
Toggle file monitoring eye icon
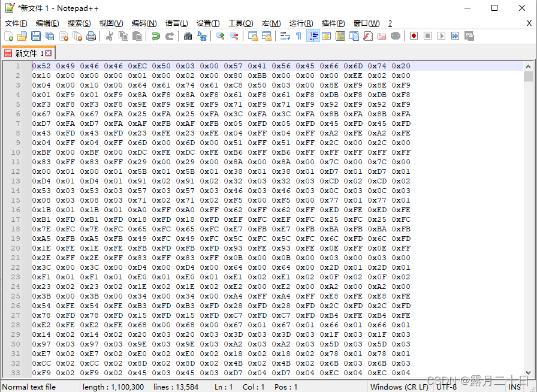396,36
